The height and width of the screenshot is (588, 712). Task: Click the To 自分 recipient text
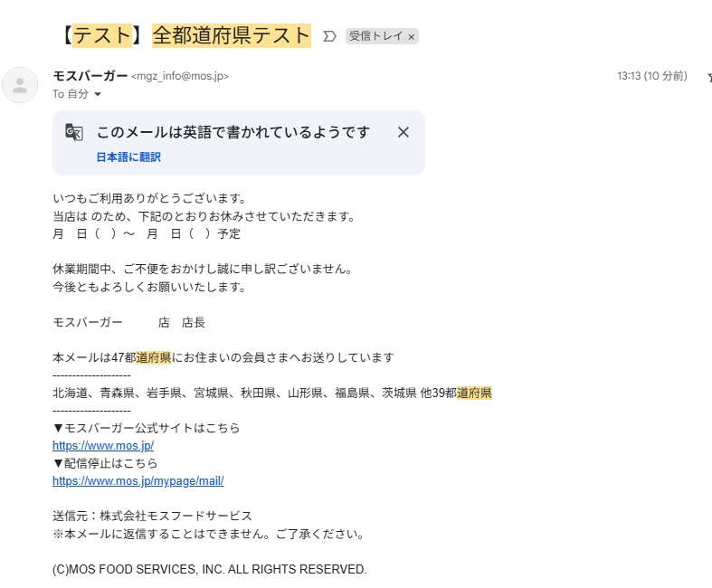(71, 94)
